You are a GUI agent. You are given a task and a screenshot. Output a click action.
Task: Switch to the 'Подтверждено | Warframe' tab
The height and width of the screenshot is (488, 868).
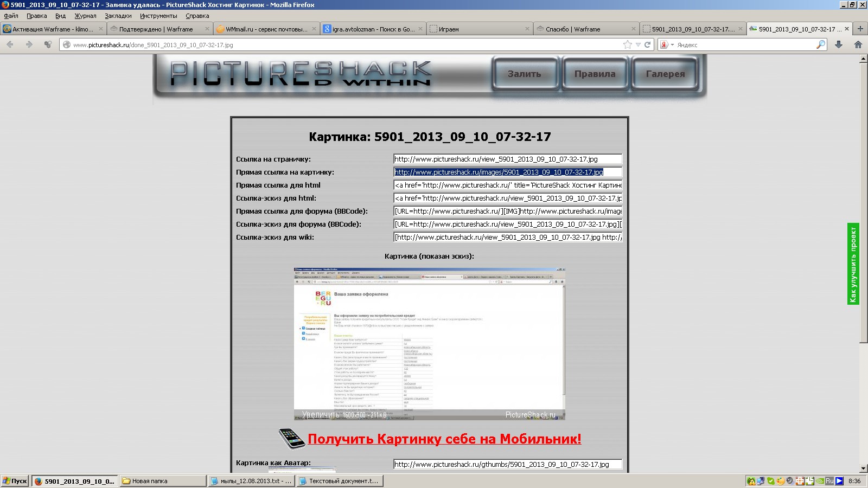pos(159,29)
